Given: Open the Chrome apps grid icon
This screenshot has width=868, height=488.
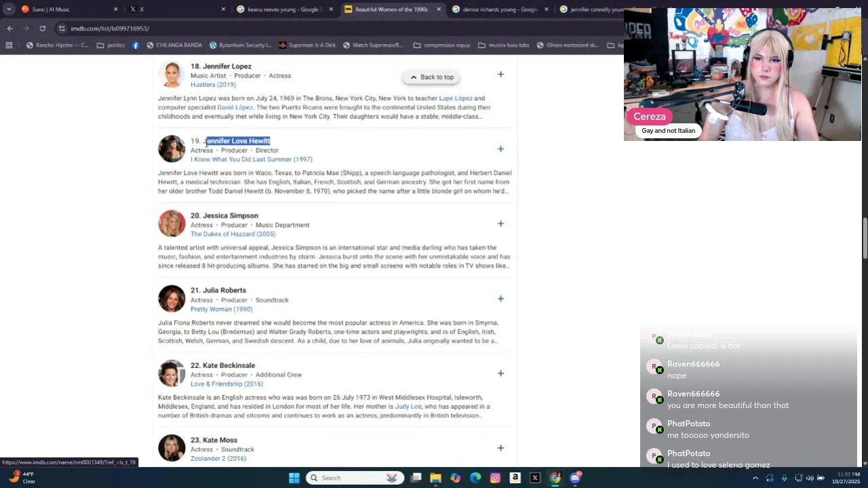Looking at the screenshot, I should coord(9,45).
